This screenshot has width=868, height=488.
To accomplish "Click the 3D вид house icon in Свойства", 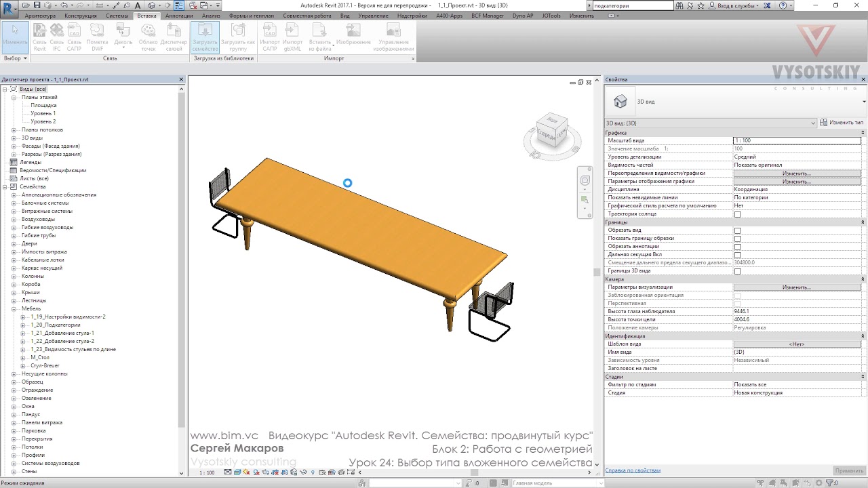I will tap(620, 102).
